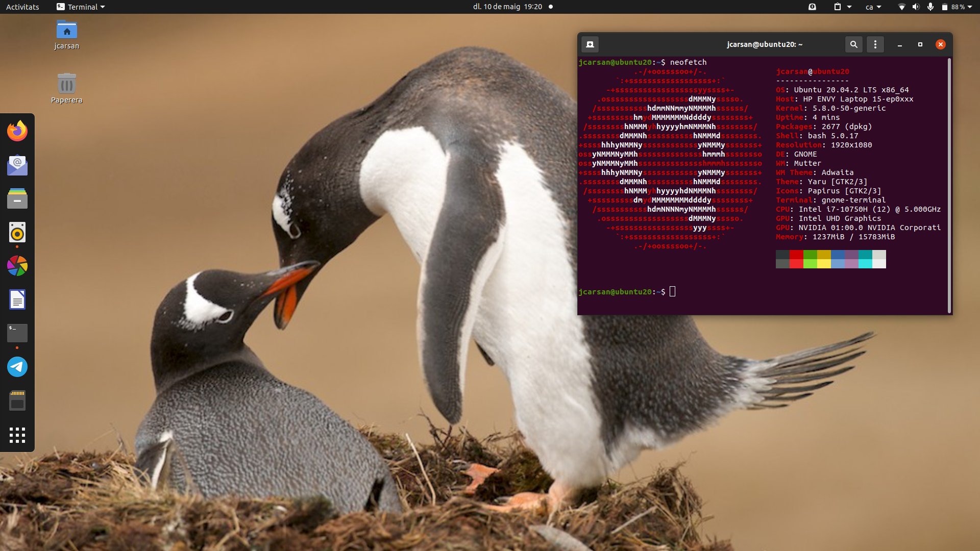Open the Files manager in the dock
The width and height of the screenshot is (980, 551).
coord(17,198)
